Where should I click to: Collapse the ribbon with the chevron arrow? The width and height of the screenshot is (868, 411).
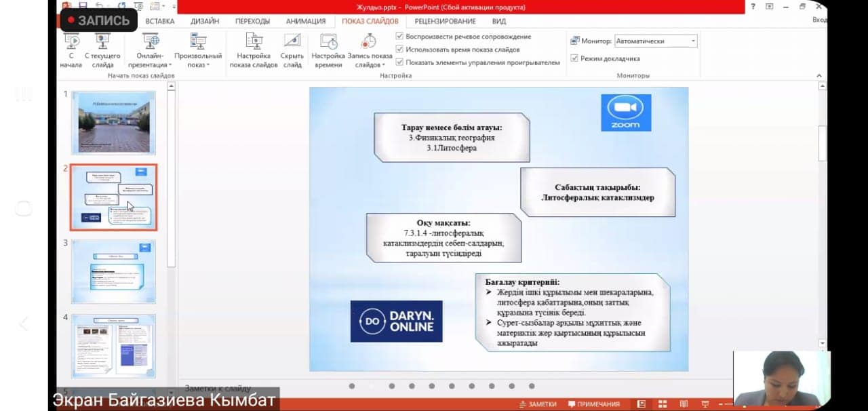[x=818, y=75]
